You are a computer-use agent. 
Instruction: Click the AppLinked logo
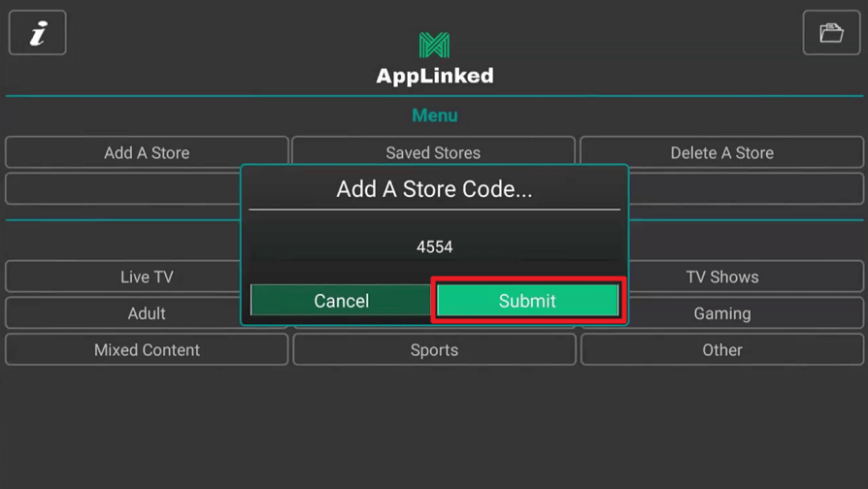pyautogui.click(x=434, y=45)
